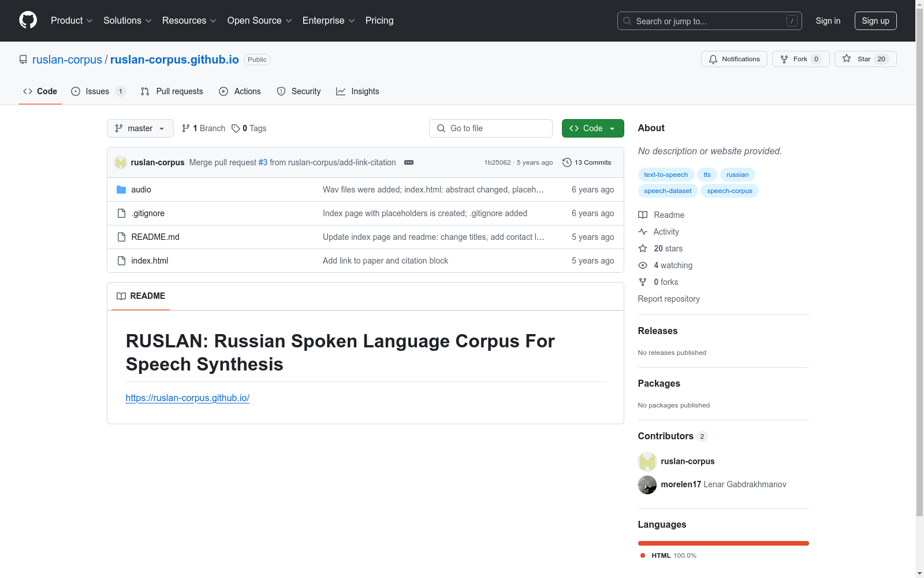Click the ruslan-corpus avatar in commit row
Screen dimensions: 924x578
(x=121, y=162)
